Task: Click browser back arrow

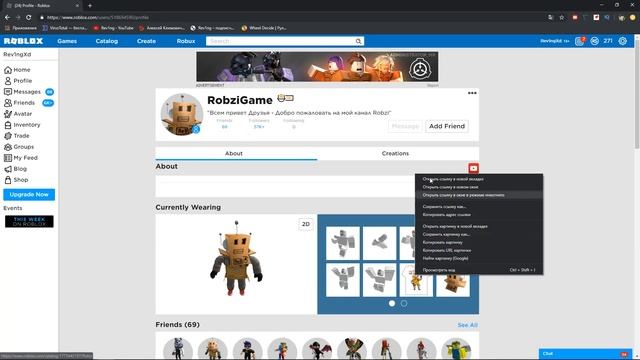Action: (7, 17)
